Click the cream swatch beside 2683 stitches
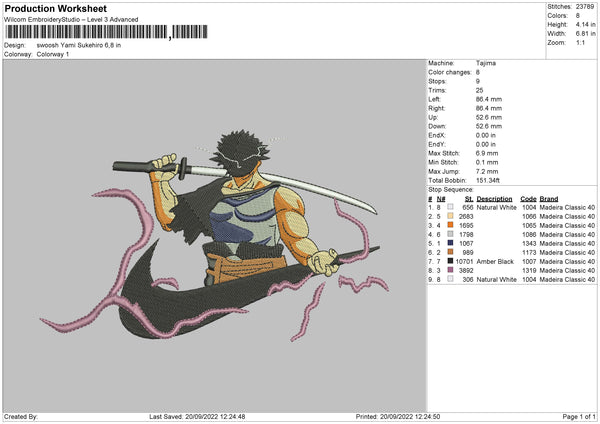The image size is (600, 424). point(450,217)
